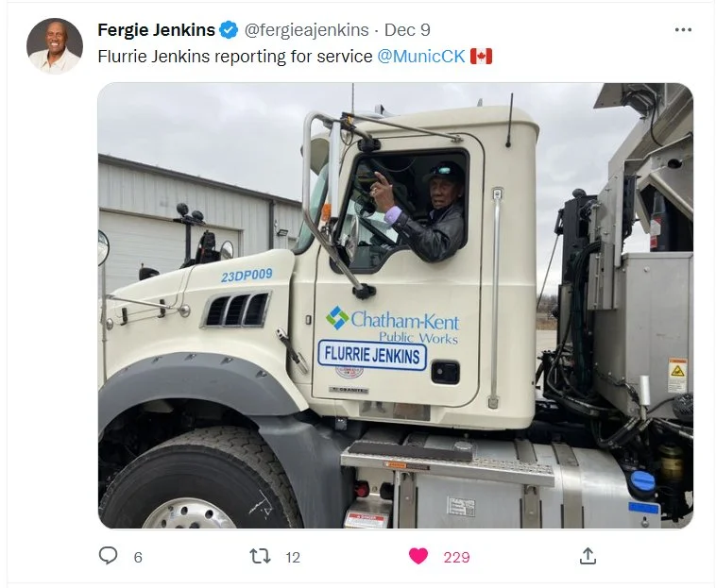Click the reply speech bubble icon
This screenshot has width=716, height=588.
[109, 556]
